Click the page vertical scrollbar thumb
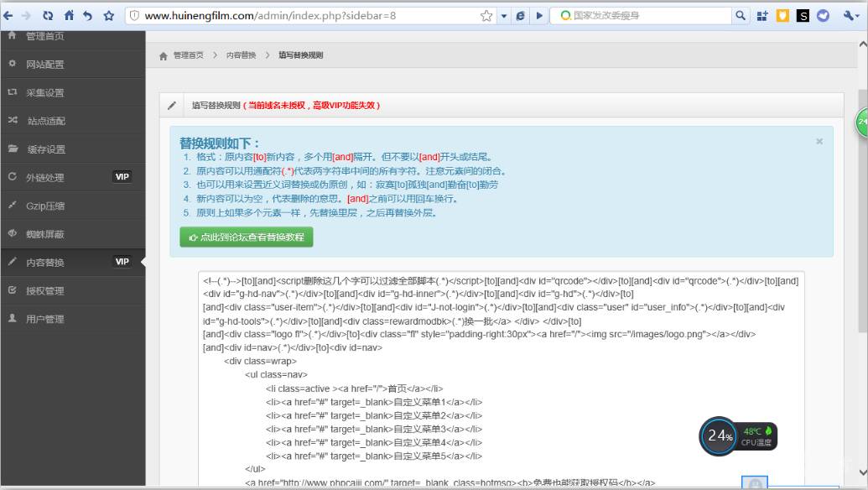This screenshot has width=868, height=490. click(x=862, y=211)
